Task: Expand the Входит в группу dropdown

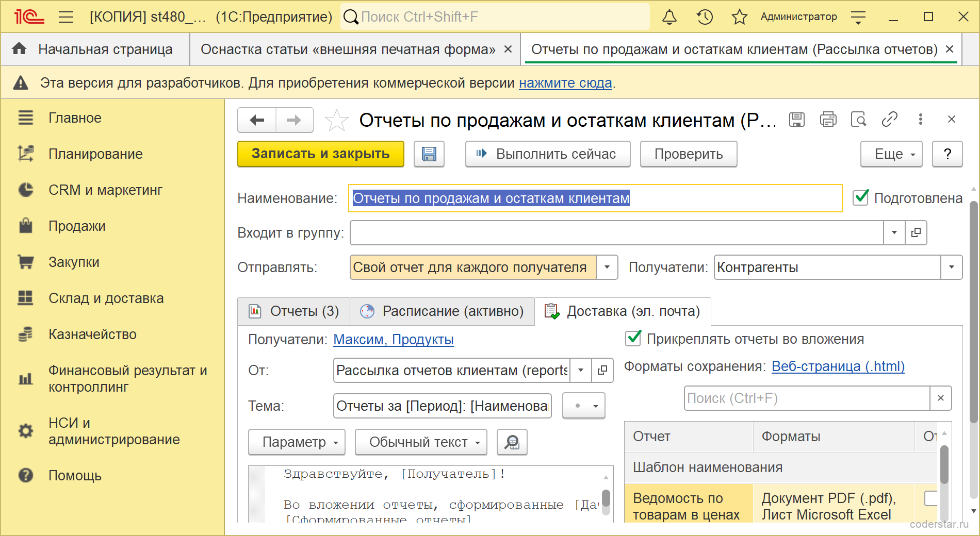Action: pos(894,232)
